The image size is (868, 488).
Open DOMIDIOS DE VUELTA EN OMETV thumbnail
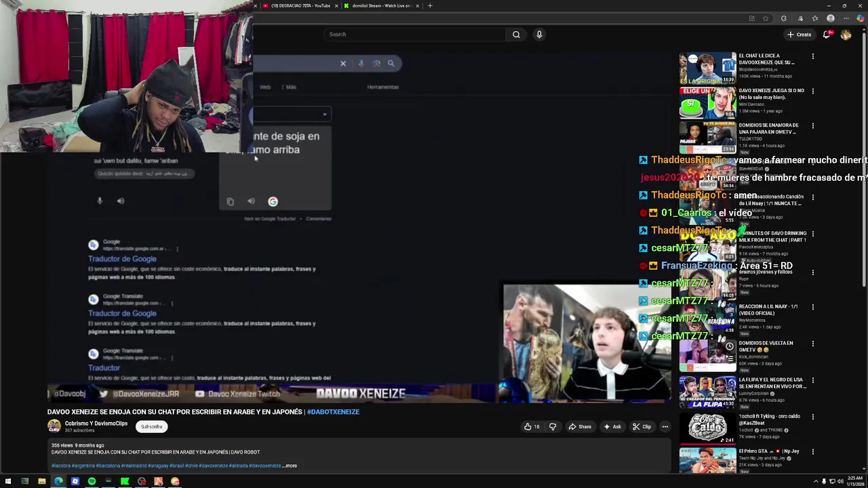tap(707, 356)
